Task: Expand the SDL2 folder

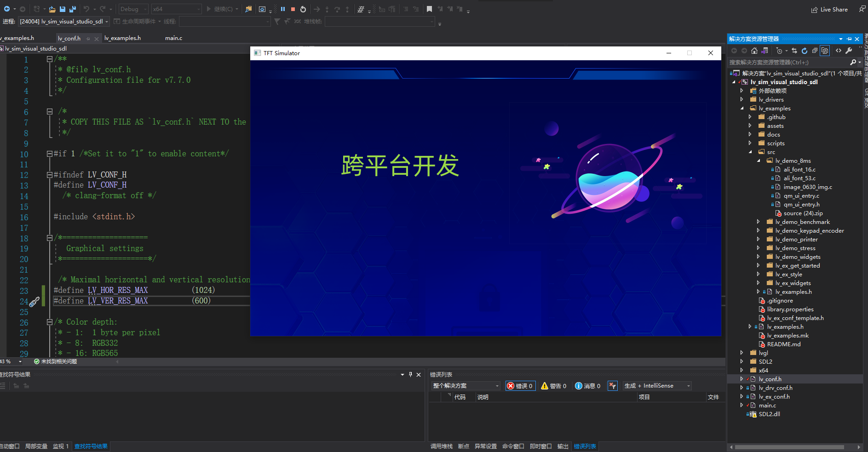Action: pyautogui.click(x=742, y=361)
